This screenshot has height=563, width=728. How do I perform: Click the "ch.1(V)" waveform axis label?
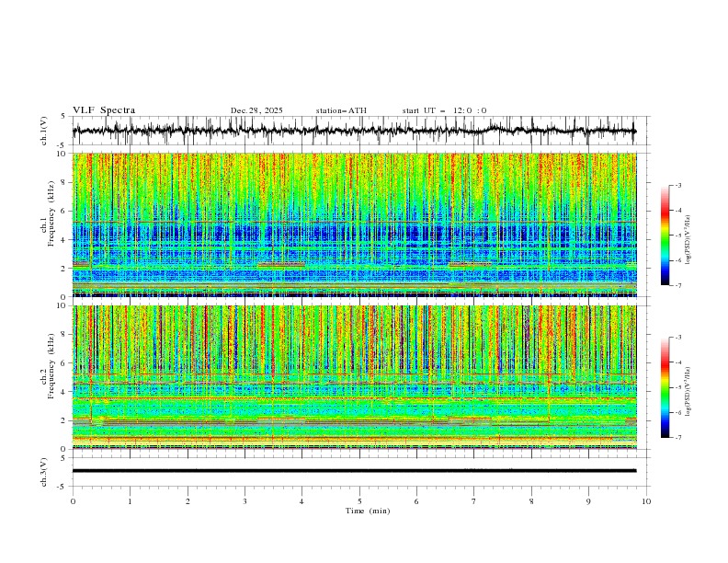pos(44,131)
